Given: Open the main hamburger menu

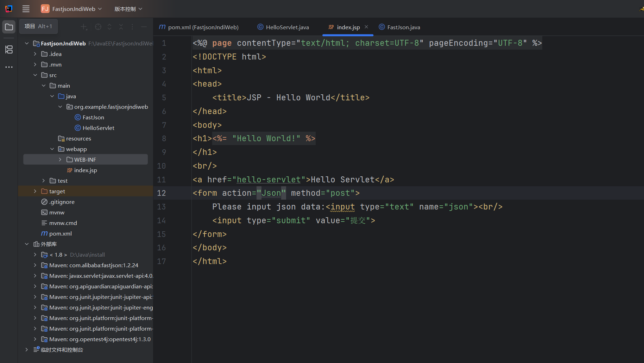Looking at the screenshot, I should click(26, 9).
